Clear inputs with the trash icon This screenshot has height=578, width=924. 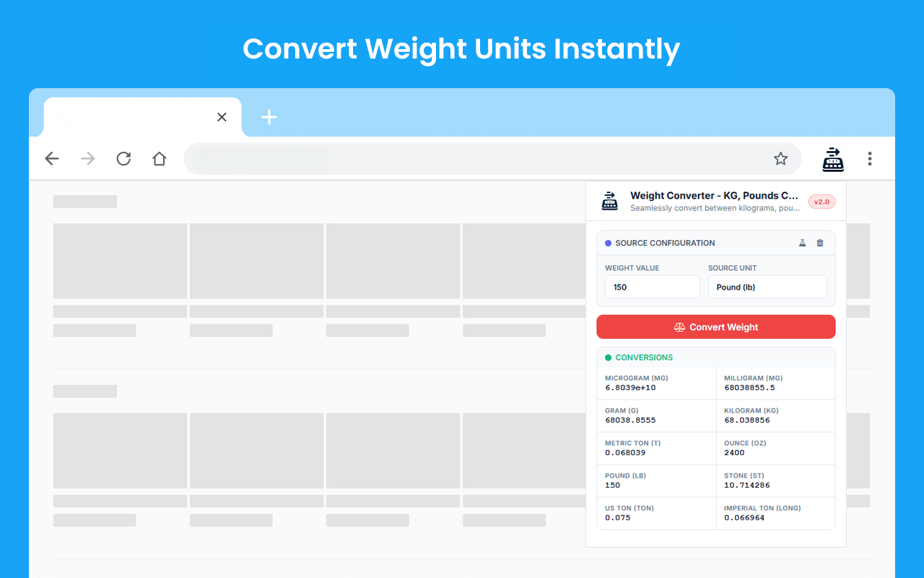click(820, 243)
